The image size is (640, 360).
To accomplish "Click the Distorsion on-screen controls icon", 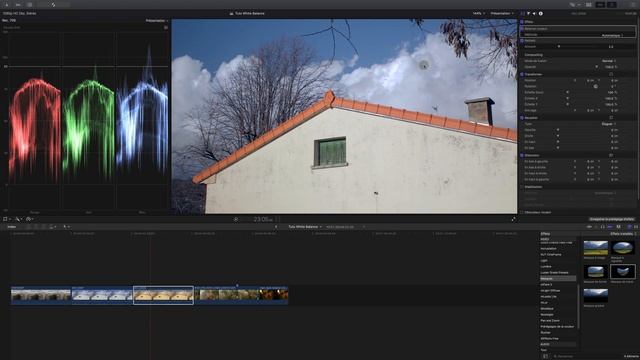I will click(611, 155).
